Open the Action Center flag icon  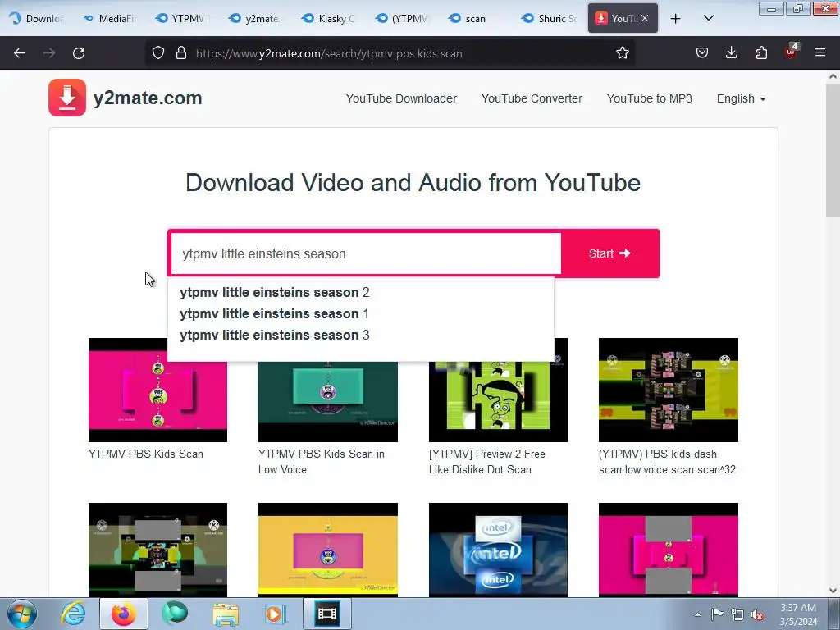(x=717, y=614)
